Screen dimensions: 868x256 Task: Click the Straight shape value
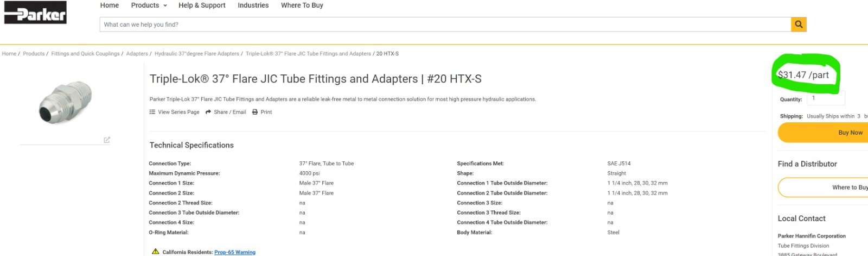point(617,173)
